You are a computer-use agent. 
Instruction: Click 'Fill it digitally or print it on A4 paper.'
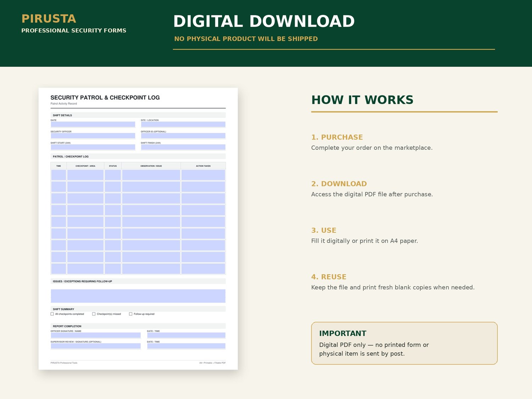(365, 241)
